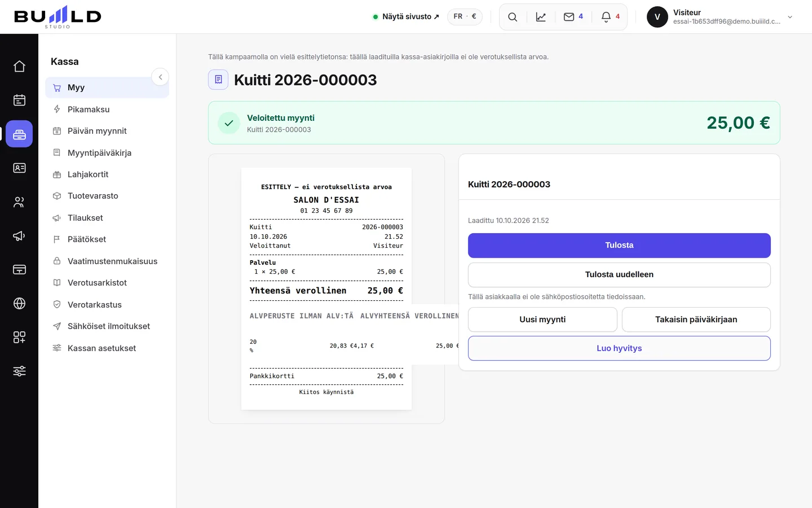Click the 'Kuitti 2026-000003' panel heading
Screen dimensions: 812x508
point(509,184)
